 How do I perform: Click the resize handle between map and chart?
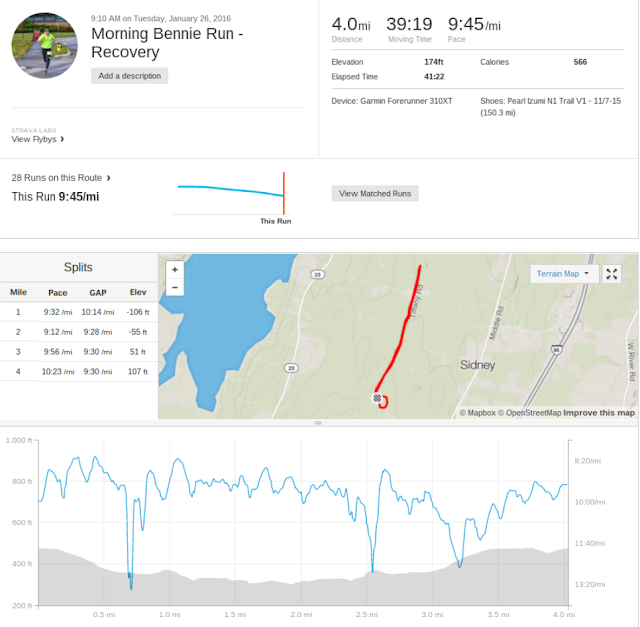[318, 423]
